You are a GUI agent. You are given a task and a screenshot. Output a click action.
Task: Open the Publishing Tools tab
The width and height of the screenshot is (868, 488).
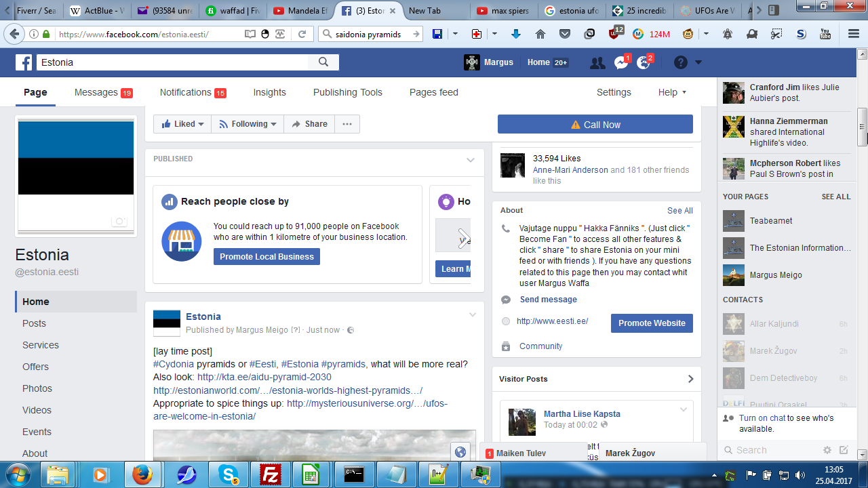348,92
